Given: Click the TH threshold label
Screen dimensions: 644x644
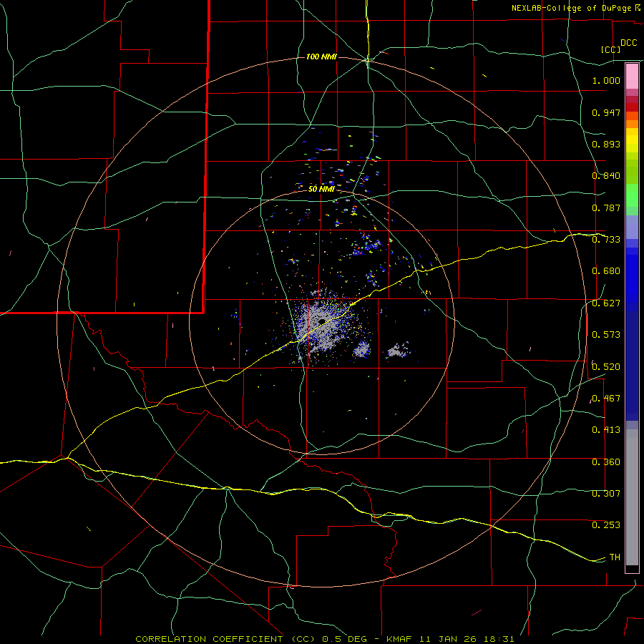Looking at the screenshot, I should 615,557.
